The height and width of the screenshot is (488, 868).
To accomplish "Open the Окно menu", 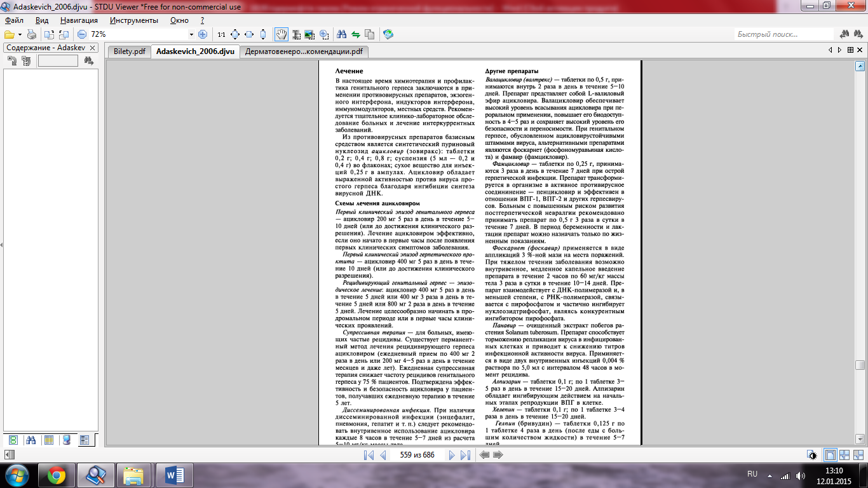I will pyautogui.click(x=180, y=20).
